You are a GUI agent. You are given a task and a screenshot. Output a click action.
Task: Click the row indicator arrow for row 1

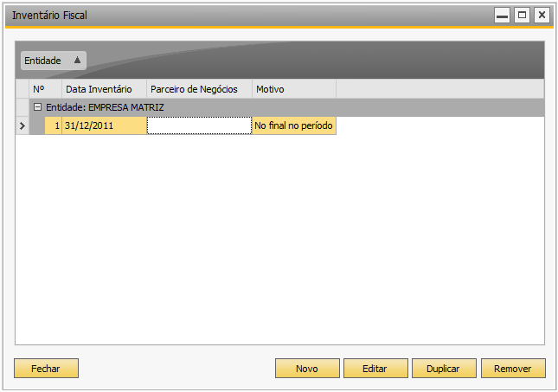pos(22,125)
